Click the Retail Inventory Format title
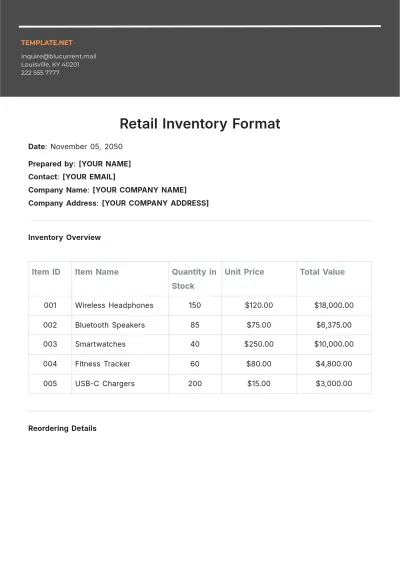This screenshot has width=400, height=566. (200, 124)
